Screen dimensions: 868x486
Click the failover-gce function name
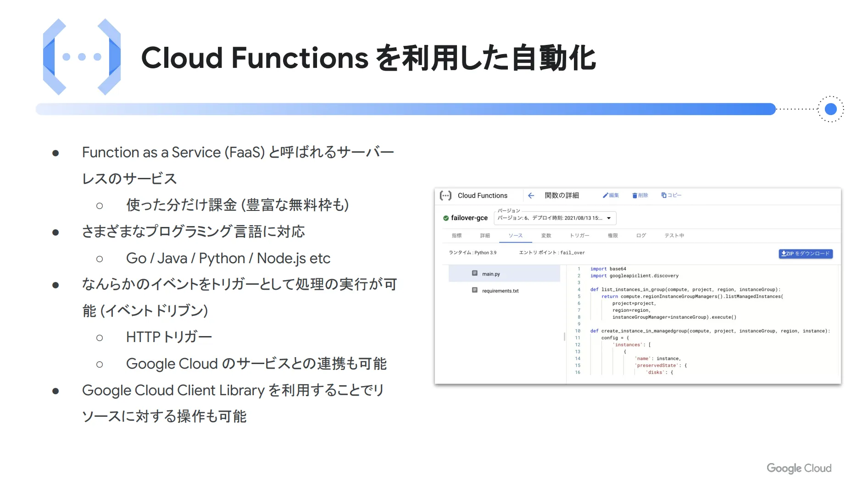469,218
